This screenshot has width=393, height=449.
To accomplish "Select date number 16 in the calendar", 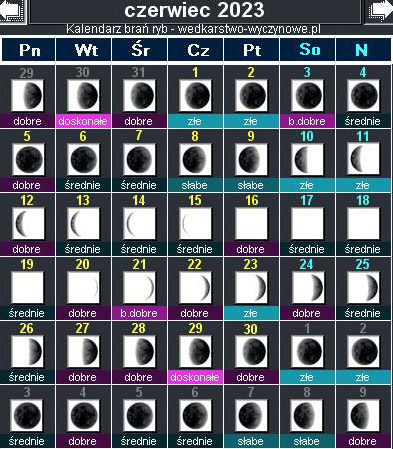I will click(x=252, y=200).
